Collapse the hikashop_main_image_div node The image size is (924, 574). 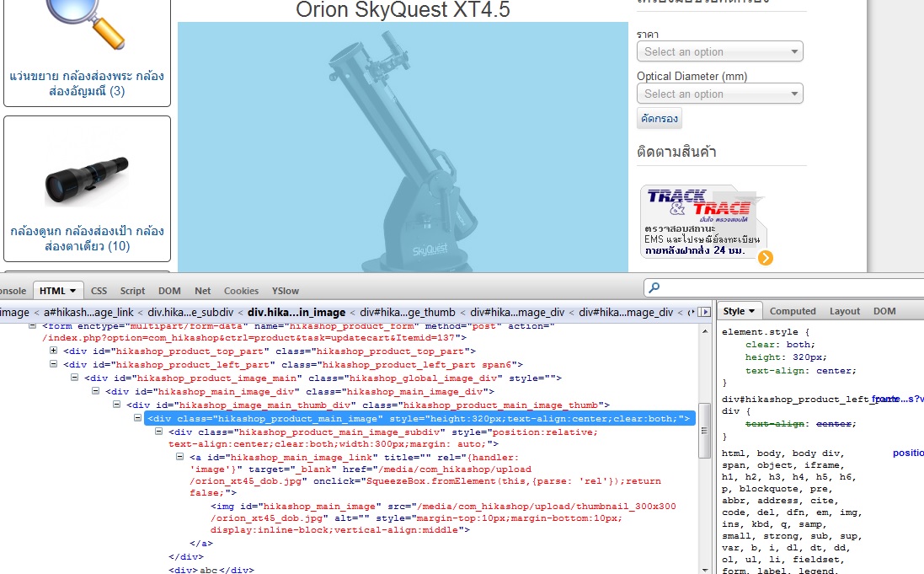[x=96, y=391]
